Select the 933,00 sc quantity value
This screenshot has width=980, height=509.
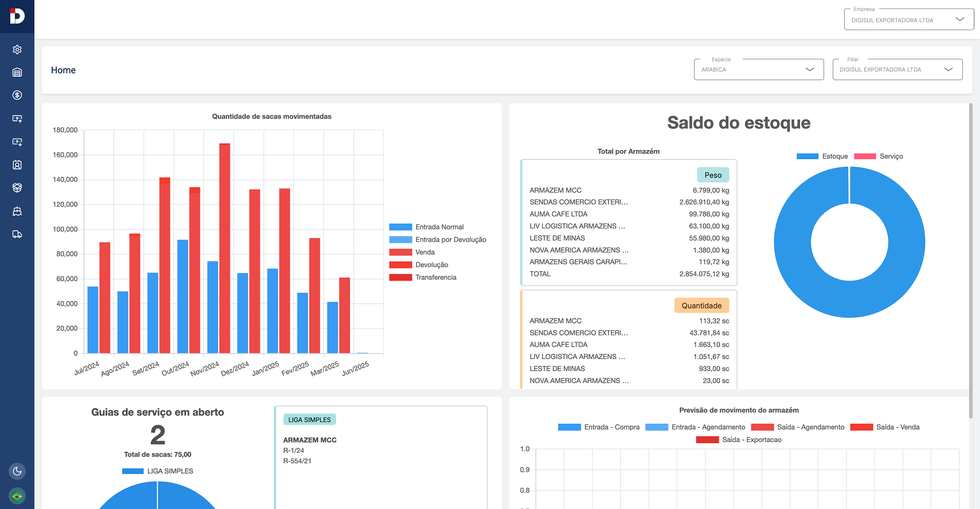click(714, 369)
